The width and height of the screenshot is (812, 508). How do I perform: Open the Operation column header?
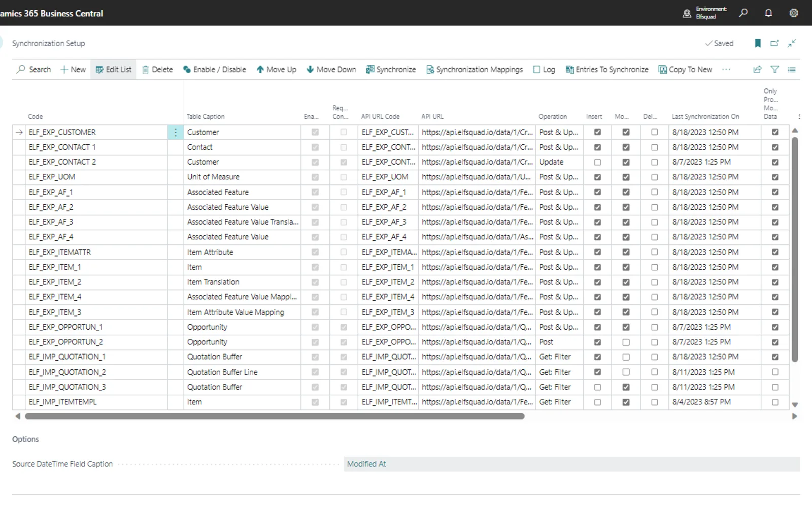coord(553,116)
